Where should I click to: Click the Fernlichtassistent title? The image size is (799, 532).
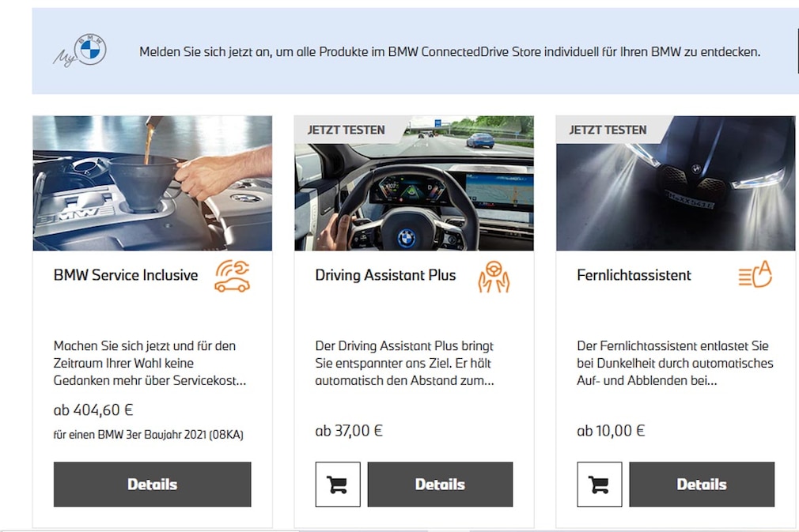pyautogui.click(x=634, y=275)
